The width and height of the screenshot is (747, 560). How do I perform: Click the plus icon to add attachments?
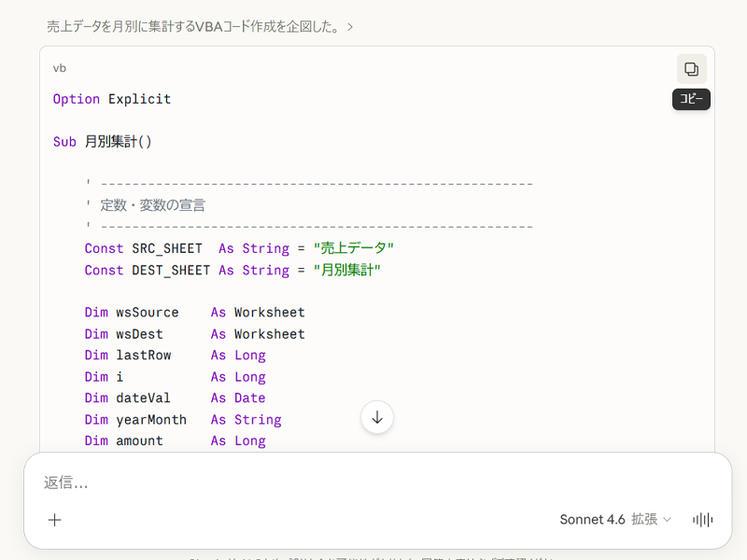click(x=55, y=520)
